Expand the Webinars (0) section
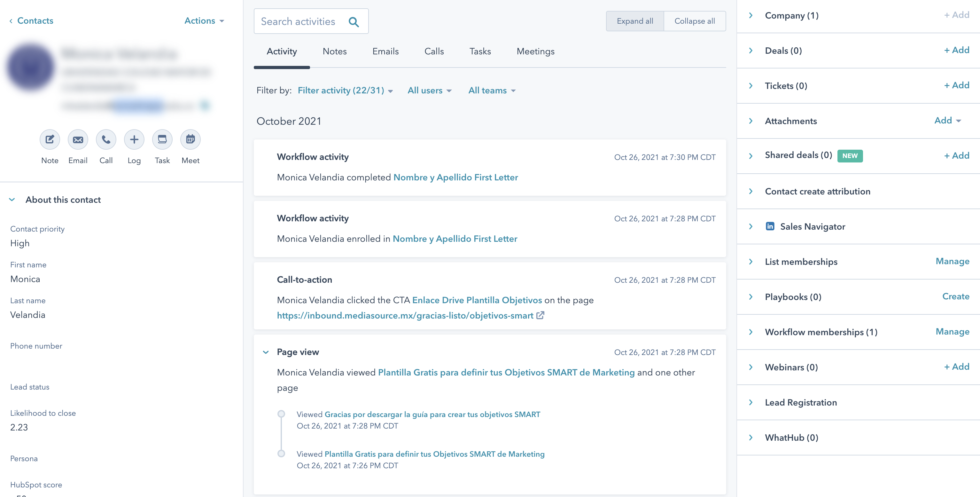The image size is (980, 497). click(751, 367)
